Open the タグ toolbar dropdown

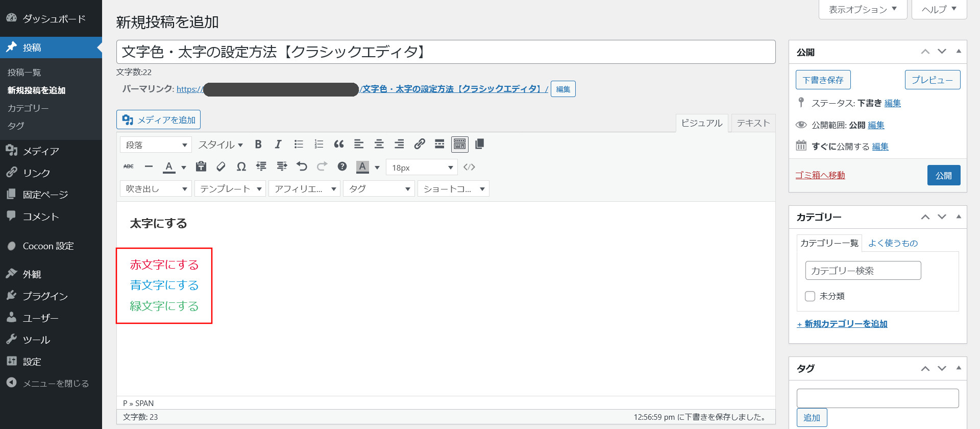point(379,189)
